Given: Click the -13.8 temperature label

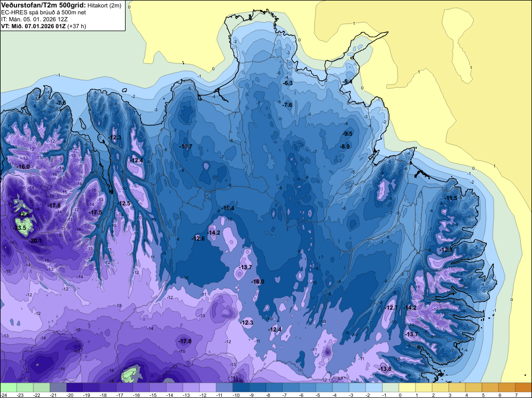Looking at the screenshot, I should click(x=385, y=369).
